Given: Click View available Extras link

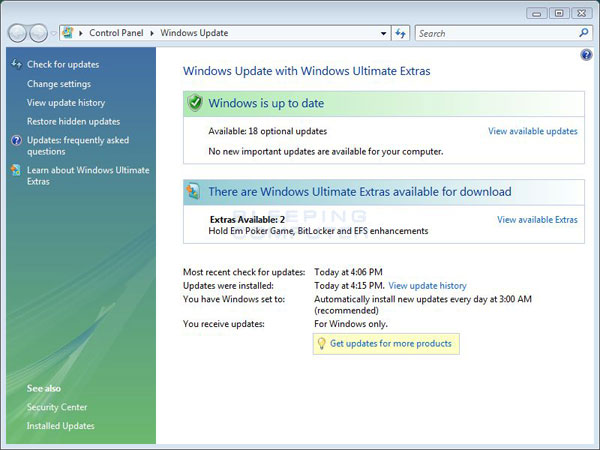Looking at the screenshot, I should (537, 220).
